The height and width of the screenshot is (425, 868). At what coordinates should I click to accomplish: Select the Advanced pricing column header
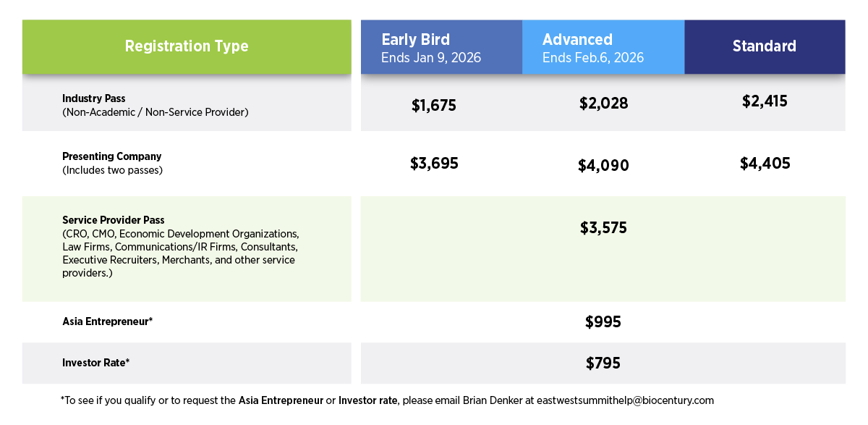pos(603,47)
